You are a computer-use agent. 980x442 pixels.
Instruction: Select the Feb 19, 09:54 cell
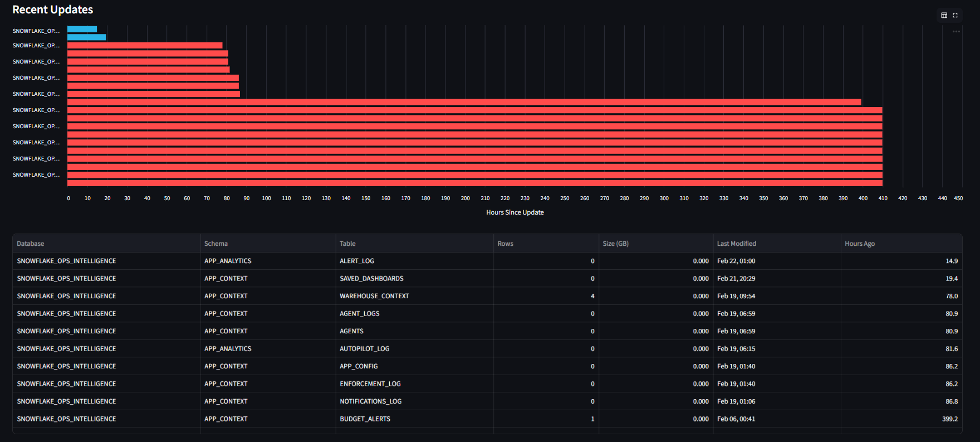point(777,296)
